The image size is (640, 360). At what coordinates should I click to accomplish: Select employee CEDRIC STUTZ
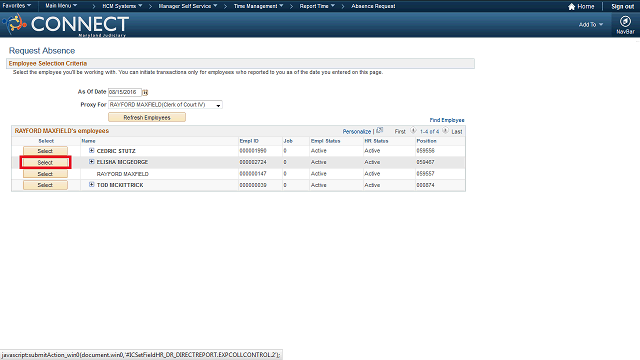[x=45, y=151]
